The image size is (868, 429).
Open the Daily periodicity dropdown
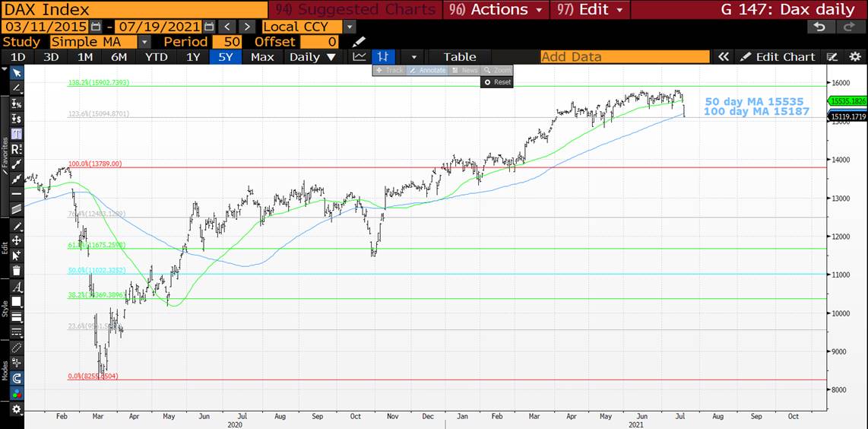click(312, 56)
